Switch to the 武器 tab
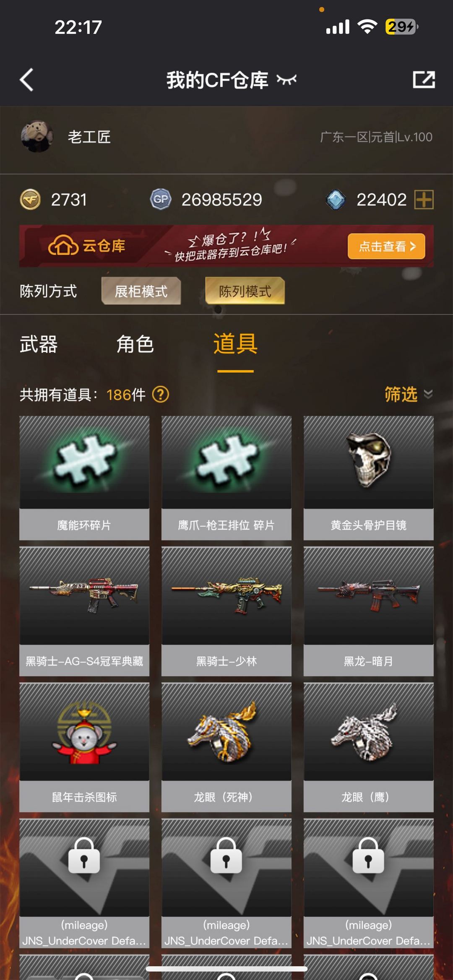453x980 pixels. pyautogui.click(x=39, y=344)
